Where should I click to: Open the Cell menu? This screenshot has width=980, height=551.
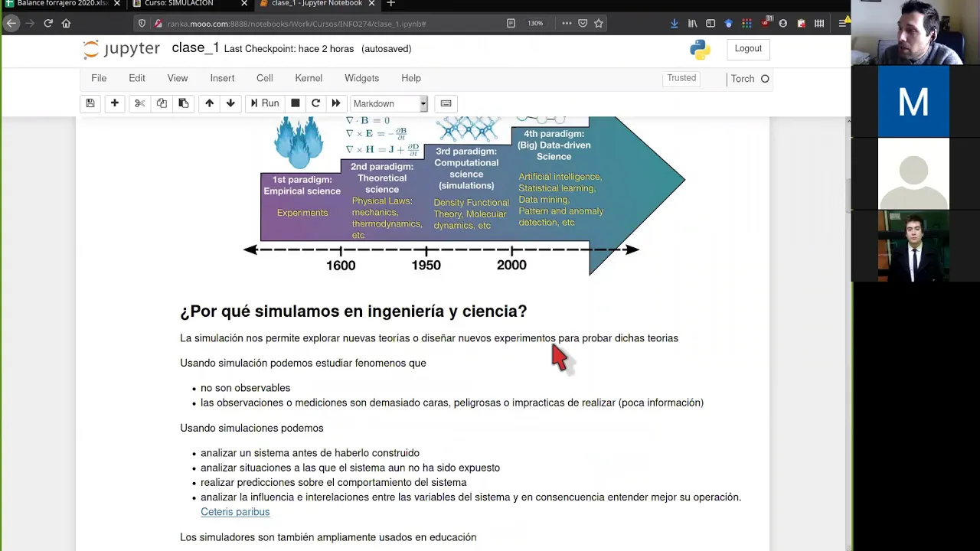265,78
